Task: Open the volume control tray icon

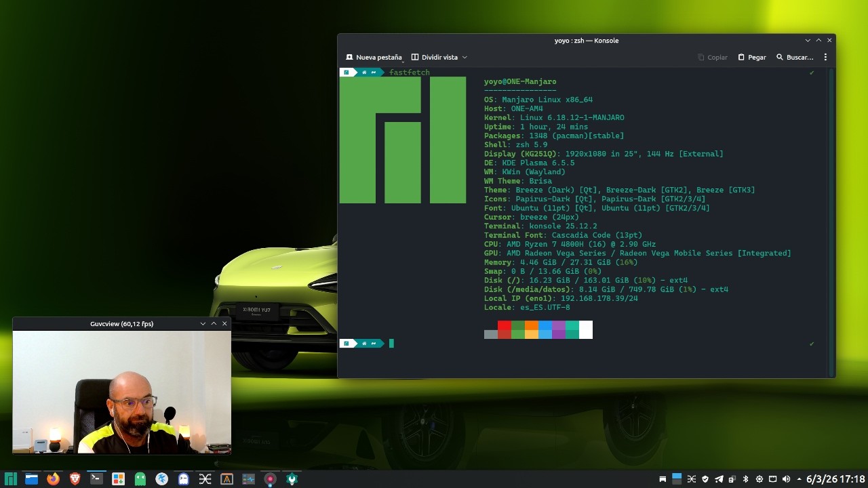Action: (786, 479)
